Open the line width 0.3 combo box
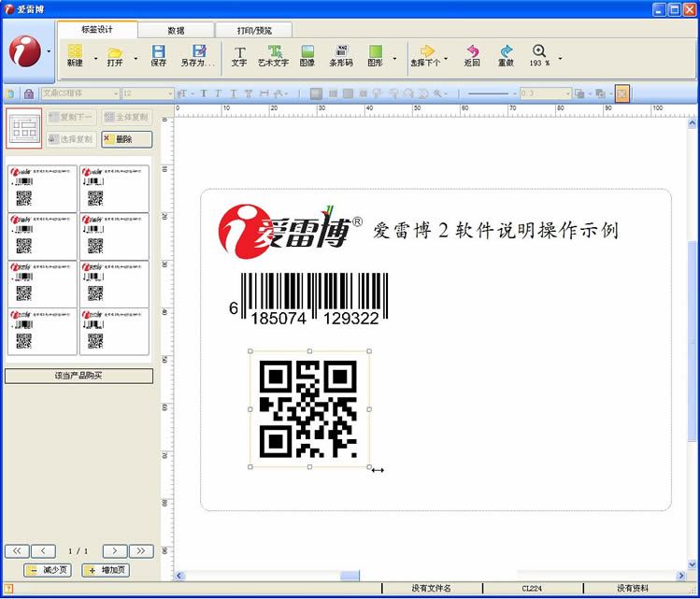700x599 pixels. (546, 93)
